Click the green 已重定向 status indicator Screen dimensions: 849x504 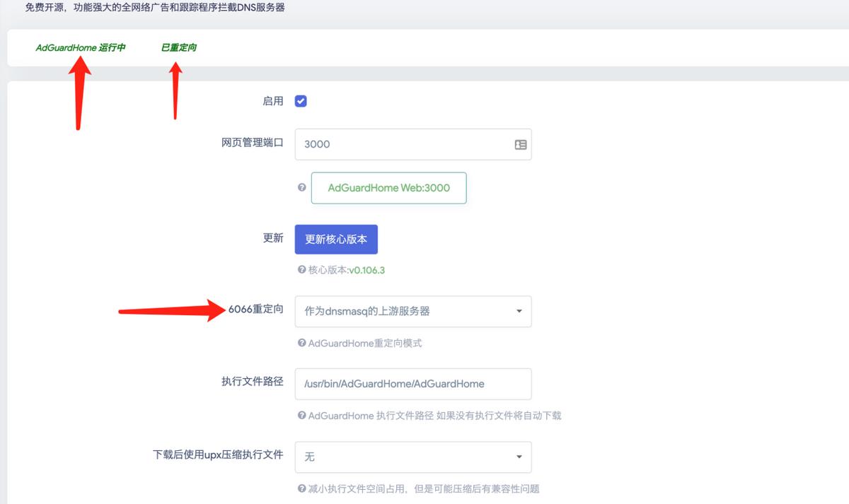178,49
